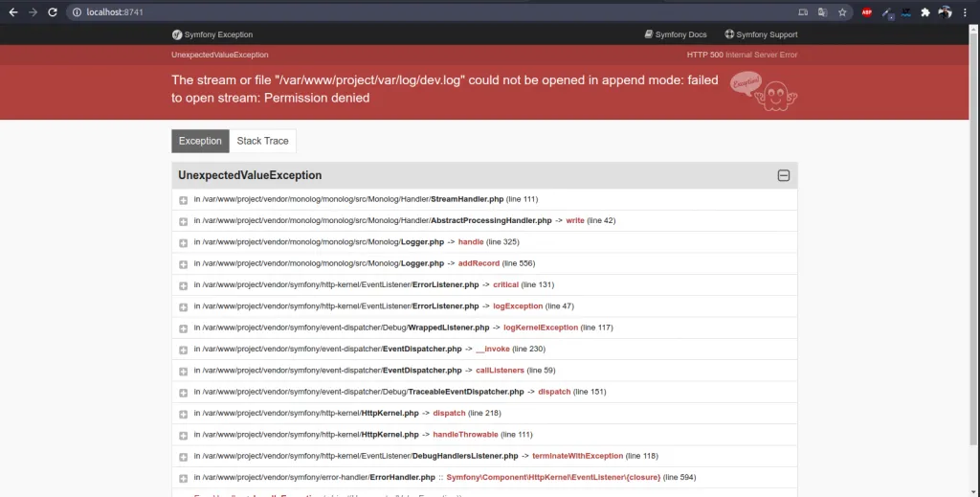Image resolution: width=980 pixels, height=497 pixels.
Task: Reload the page
Action: [54, 12]
